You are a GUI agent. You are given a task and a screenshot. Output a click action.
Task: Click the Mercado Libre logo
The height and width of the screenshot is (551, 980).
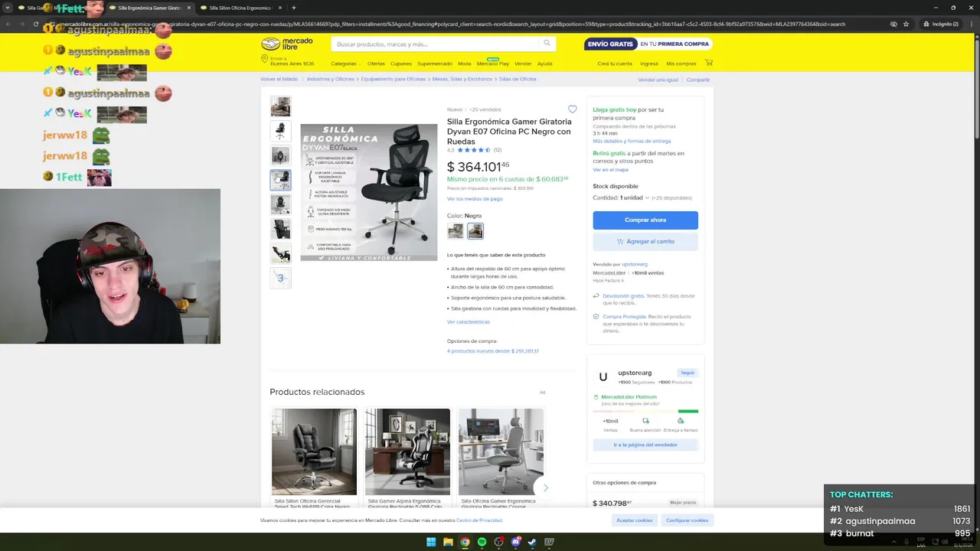point(287,44)
